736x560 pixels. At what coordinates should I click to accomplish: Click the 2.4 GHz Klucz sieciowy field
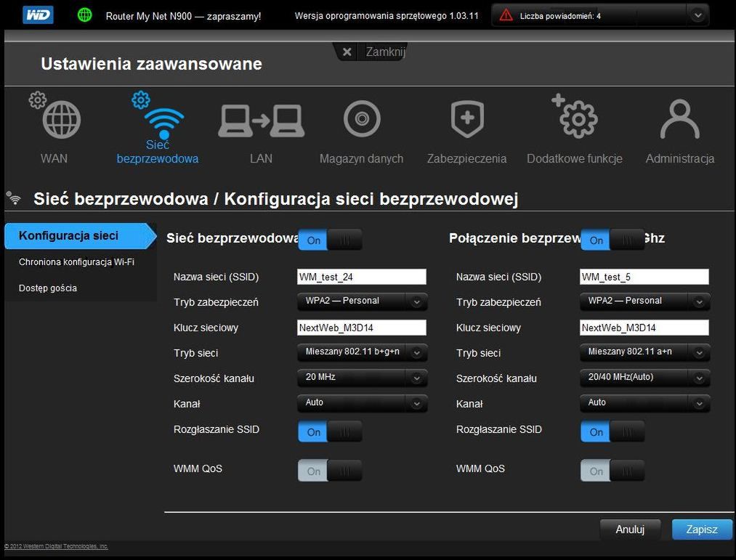click(x=362, y=328)
